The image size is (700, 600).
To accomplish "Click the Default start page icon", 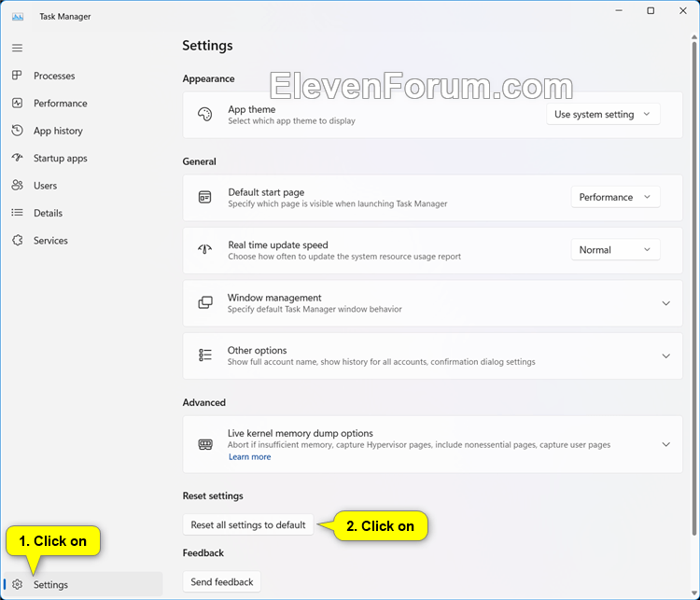I will point(205,197).
